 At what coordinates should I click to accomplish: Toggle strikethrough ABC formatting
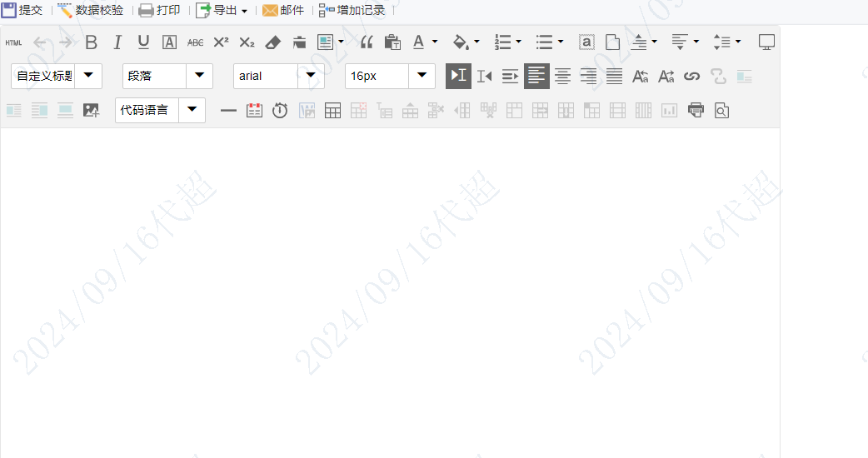[x=196, y=42]
